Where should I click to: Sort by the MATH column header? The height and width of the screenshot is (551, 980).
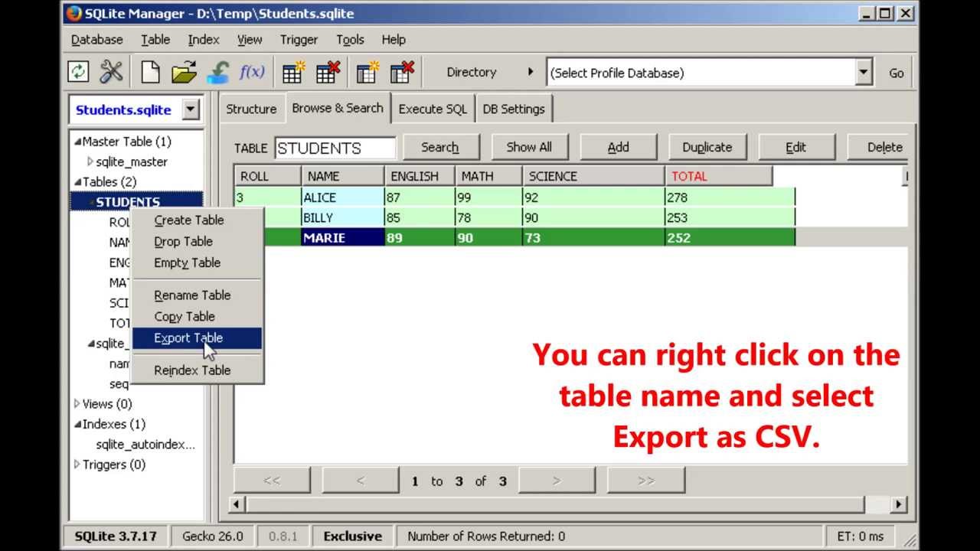click(x=489, y=176)
